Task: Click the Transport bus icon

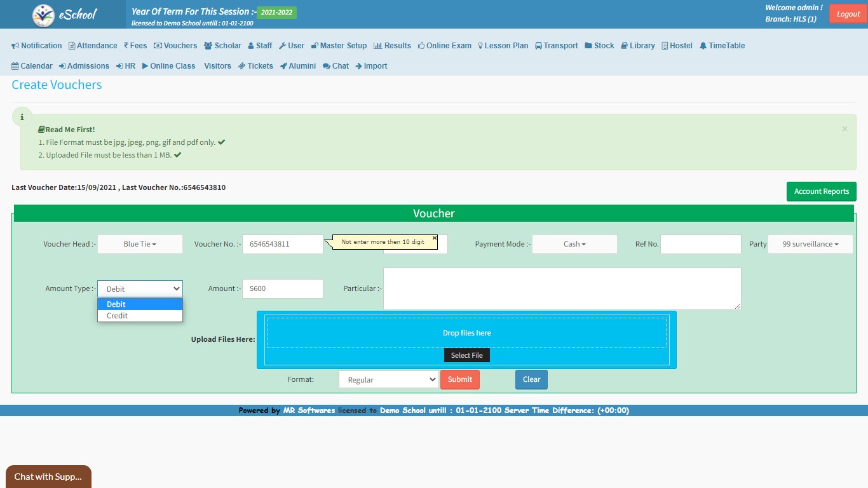Action: [538, 46]
